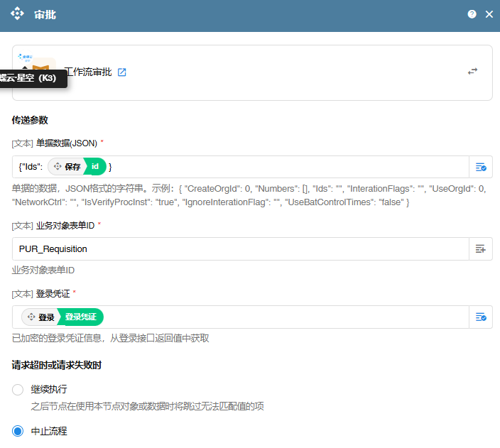Open the help question mark icon
The height and width of the screenshot is (448, 500).
coord(472,14)
